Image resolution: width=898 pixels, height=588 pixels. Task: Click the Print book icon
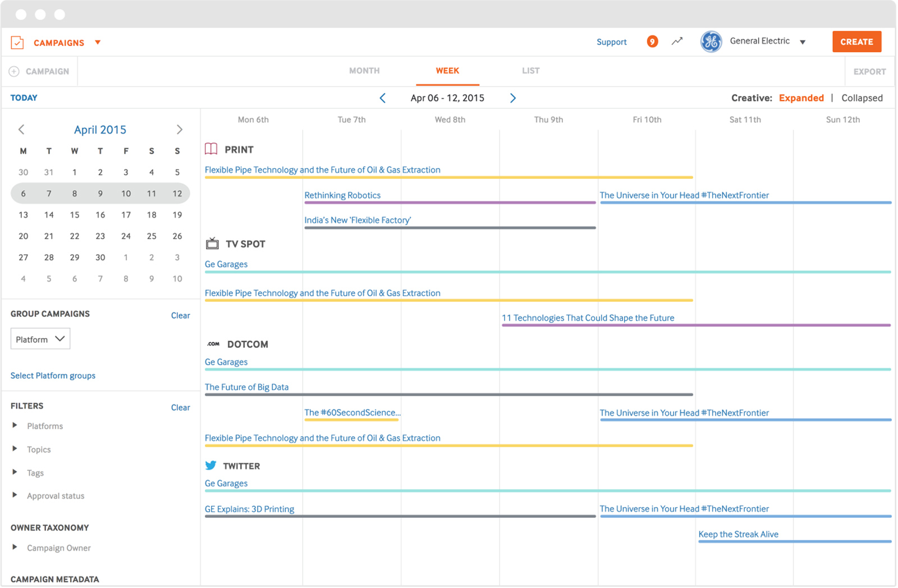211,149
